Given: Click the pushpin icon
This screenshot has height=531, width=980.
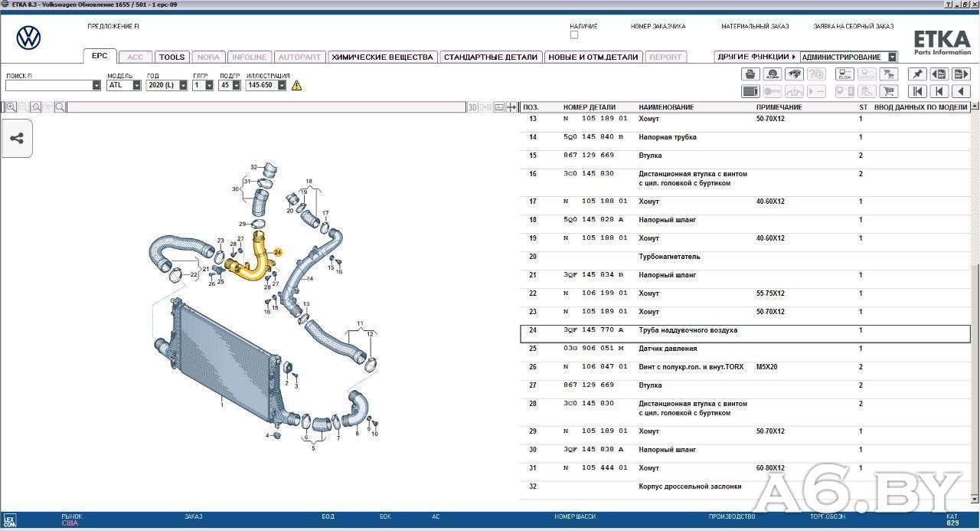Looking at the screenshot, I should 917,74.
